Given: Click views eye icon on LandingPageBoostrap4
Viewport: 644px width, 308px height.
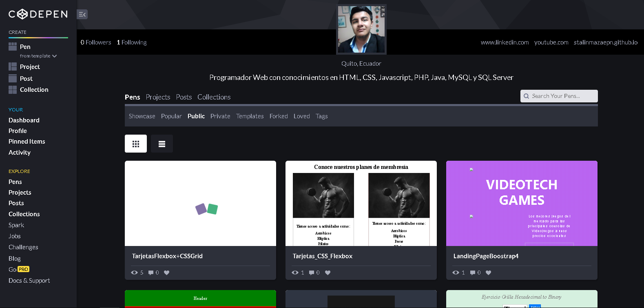Looking at the screenshot, I should tap(456, 273).
